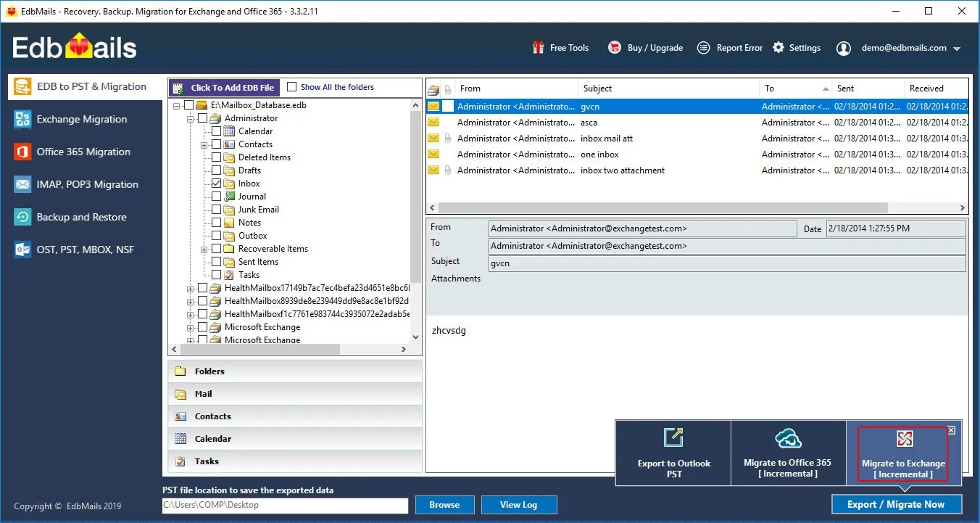Expand the Recoverable Items node
Image resolution: width=980 pixels, height=523 pixels.
click(204, 249)
